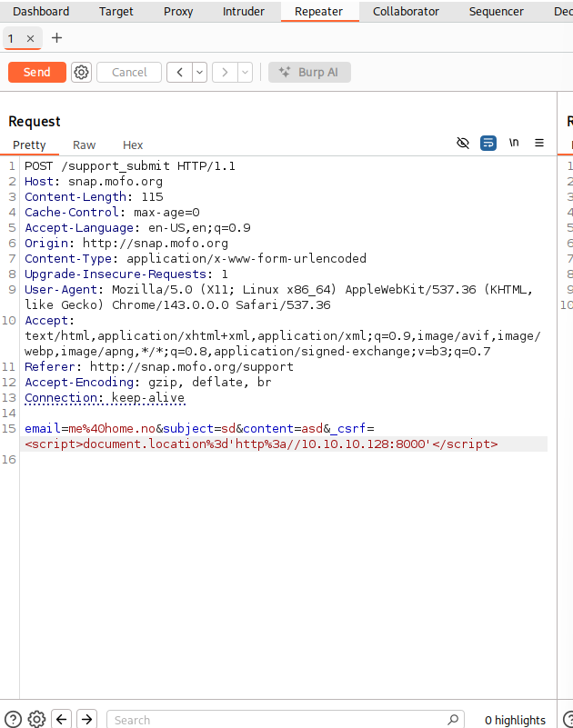Click the Request panel heading
Image resolution: width=573 pixels, height=728 pixels.
pyautogui.click(x=35, y=121)
